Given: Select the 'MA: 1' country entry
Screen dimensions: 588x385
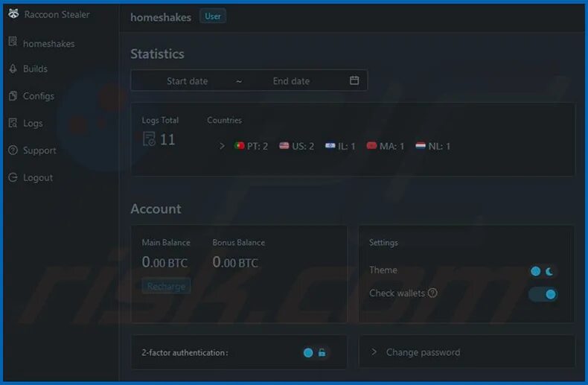Looking at the screenshot, I should 386,146.
